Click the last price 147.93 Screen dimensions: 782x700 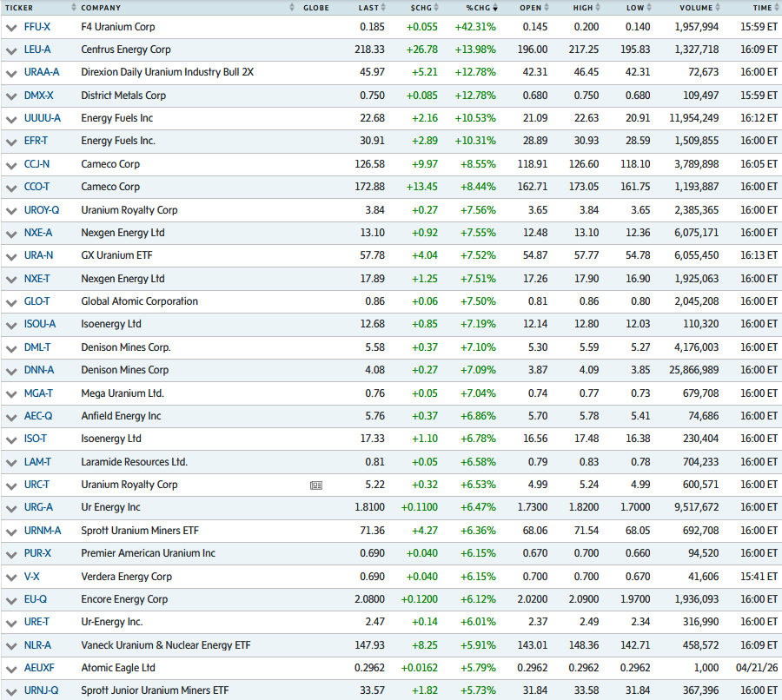pyautogui.click(x=369, y=645)
